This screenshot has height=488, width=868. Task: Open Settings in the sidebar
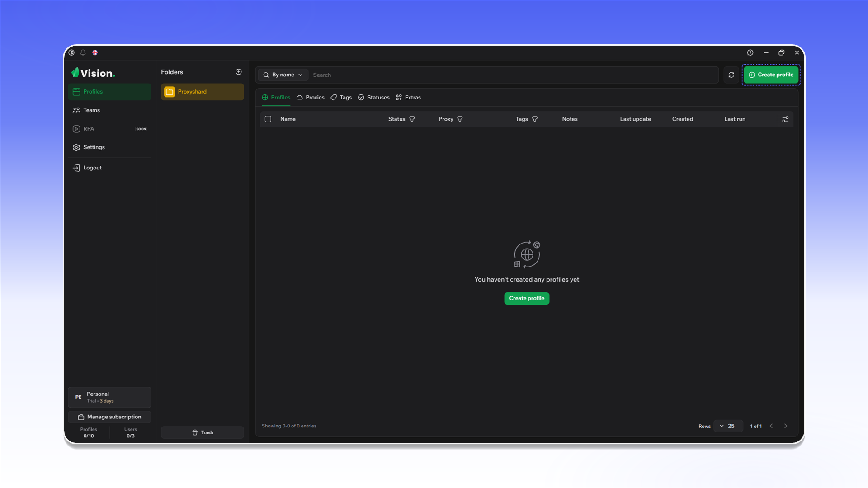coord(110,147)
